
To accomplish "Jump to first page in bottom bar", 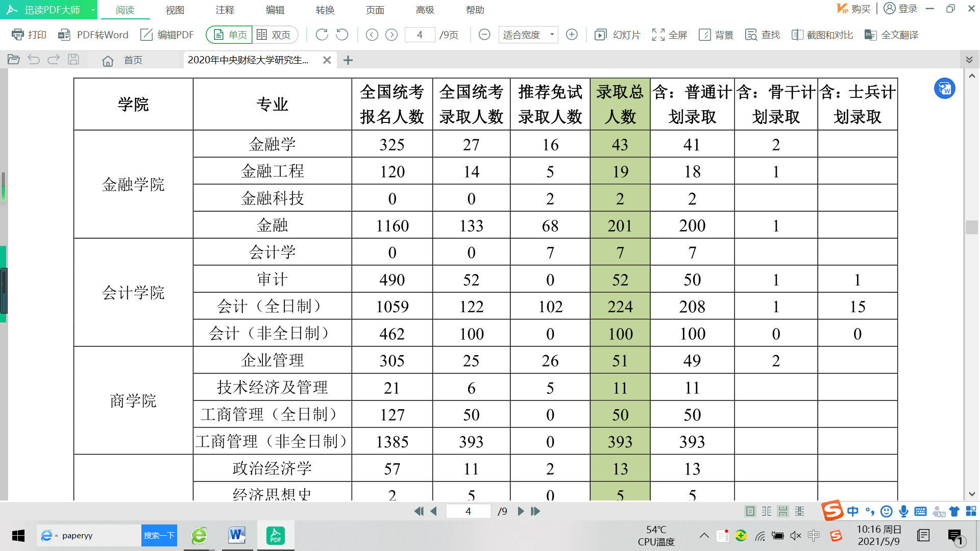I will (x=419, y=511).
